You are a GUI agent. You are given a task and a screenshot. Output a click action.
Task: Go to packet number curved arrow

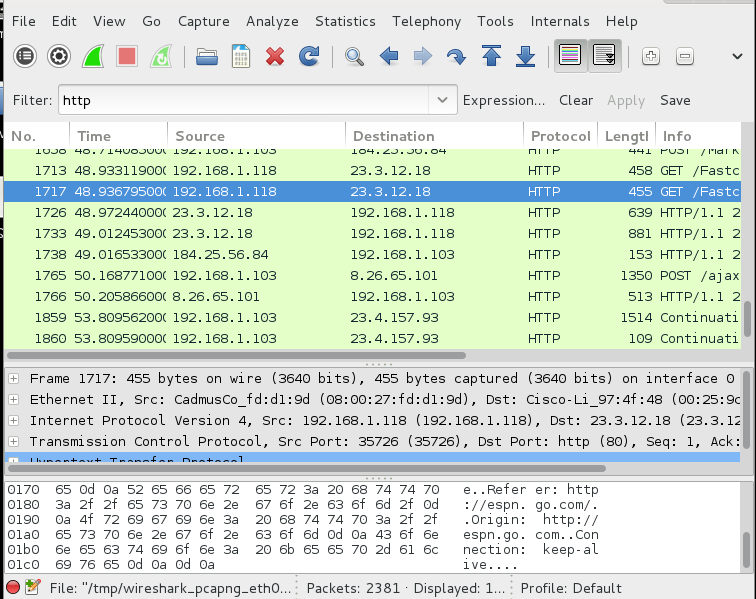(x=456, y=57)
